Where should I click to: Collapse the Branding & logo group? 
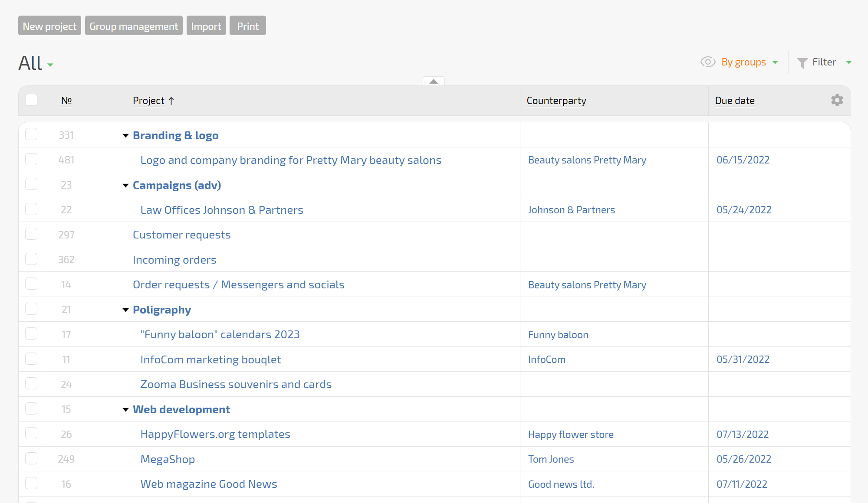(125, 136)
